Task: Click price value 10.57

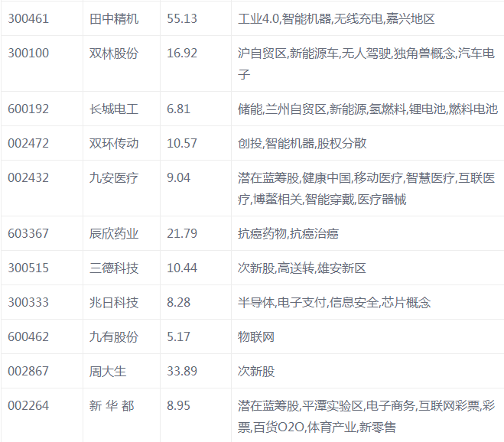Action: [182, 143]
